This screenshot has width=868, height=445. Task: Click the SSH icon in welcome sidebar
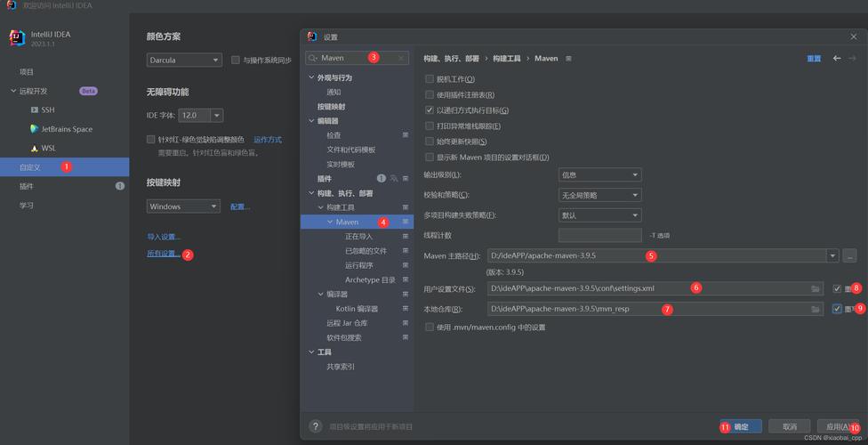click(35, 109)
